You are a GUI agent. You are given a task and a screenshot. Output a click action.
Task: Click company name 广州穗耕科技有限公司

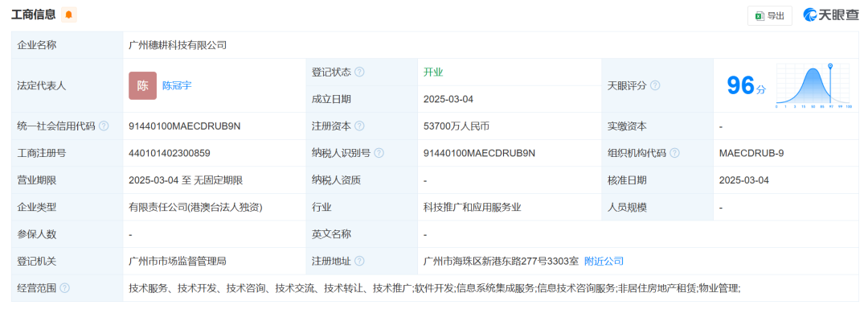click(178, 45)
